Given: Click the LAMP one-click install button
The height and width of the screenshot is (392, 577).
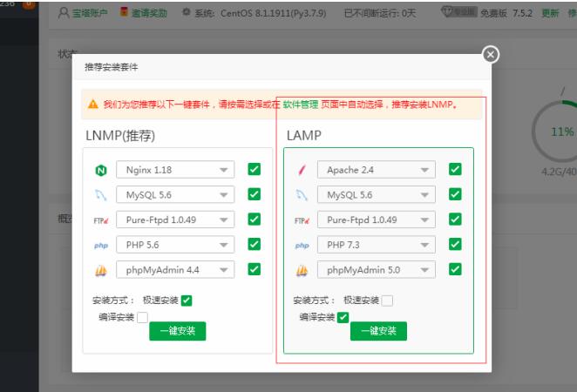Looking at the screenshot, I should (x=378, y=331).
